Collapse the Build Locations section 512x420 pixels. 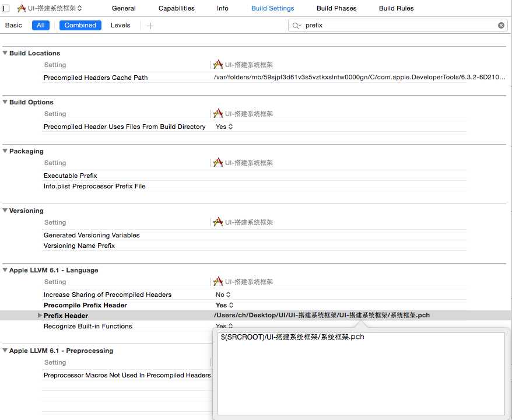[x=5, y=53]
